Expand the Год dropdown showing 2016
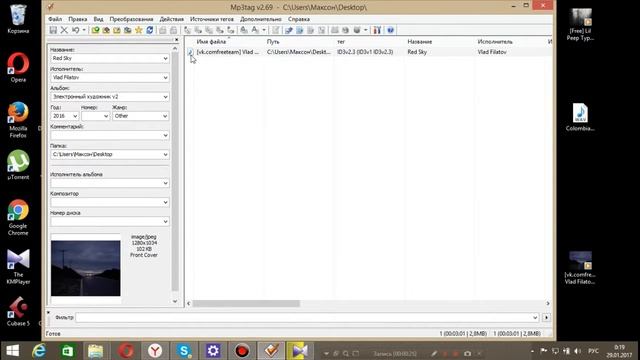The image size is (640, 360). point(75,116)
